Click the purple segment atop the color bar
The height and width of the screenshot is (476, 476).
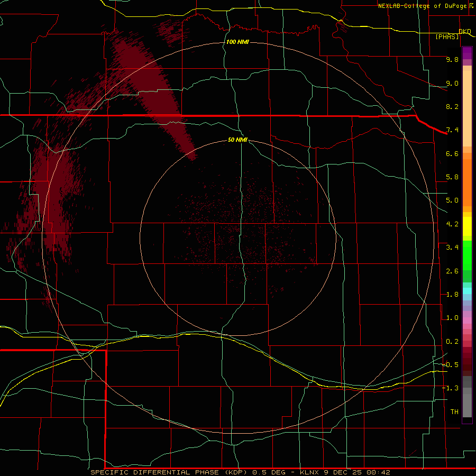[467, 53]
